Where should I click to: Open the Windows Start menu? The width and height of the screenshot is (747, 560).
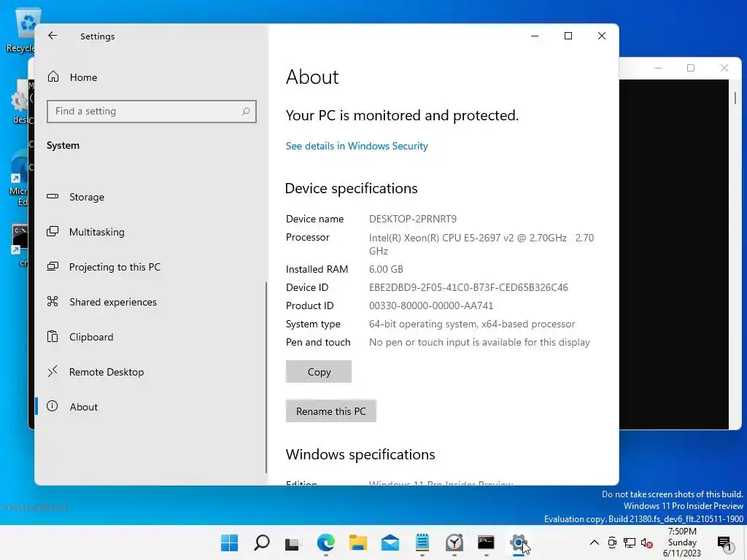[x=229, y=542]
